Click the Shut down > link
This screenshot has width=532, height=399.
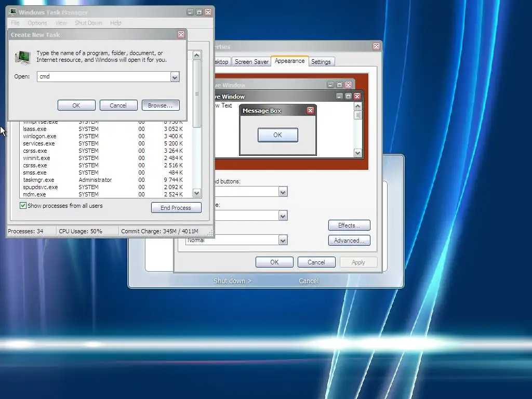coord(232,281)
